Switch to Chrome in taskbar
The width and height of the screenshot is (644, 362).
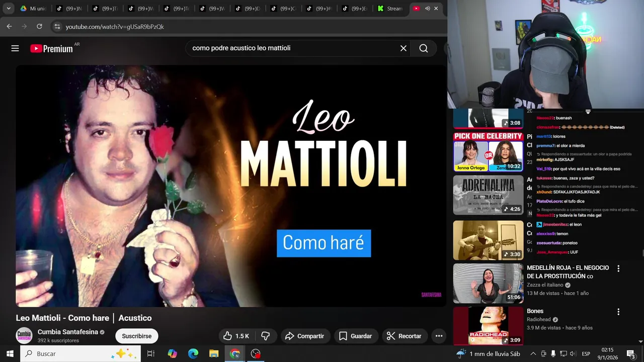pyautogui.click(x=235, y=353)
